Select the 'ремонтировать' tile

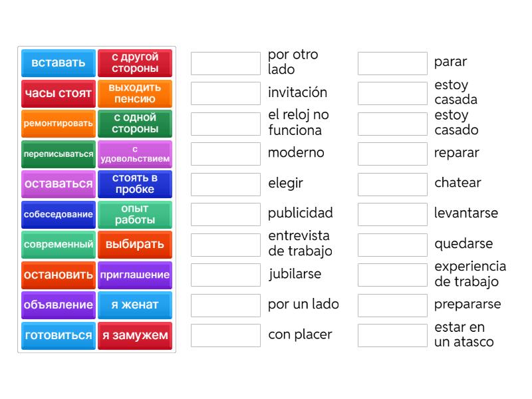59,124
